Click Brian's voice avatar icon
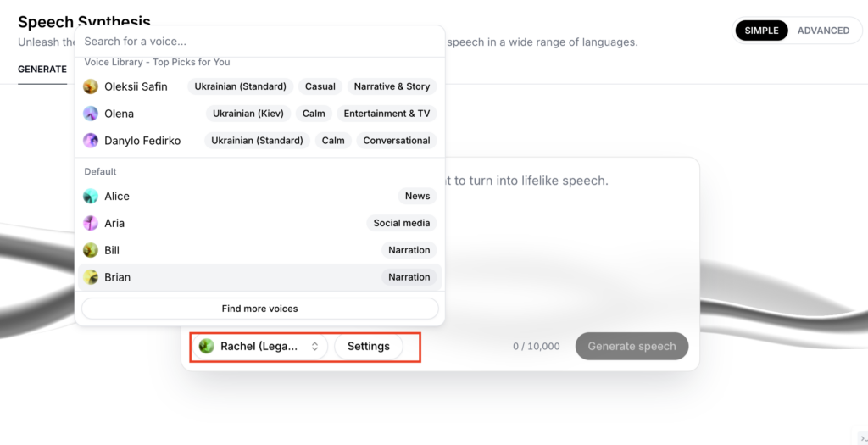868x445 pixels. click(x=91, y=277)
